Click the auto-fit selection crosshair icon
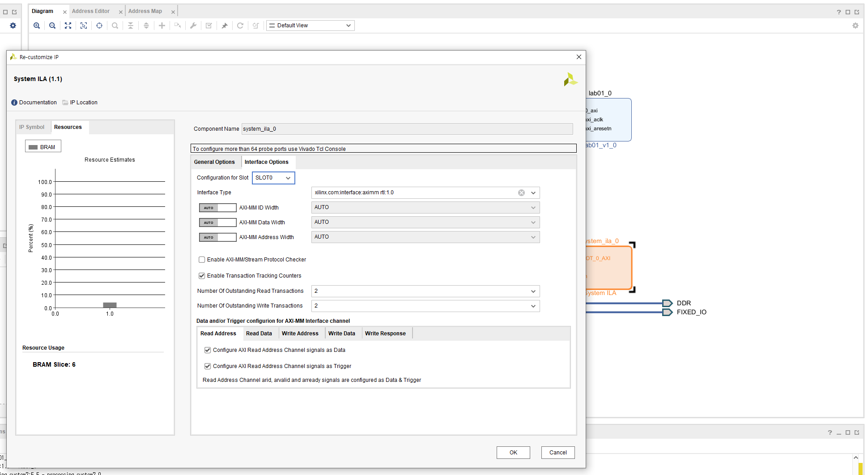The width and height of the screenshot is (868, 475). click(99, 26)
